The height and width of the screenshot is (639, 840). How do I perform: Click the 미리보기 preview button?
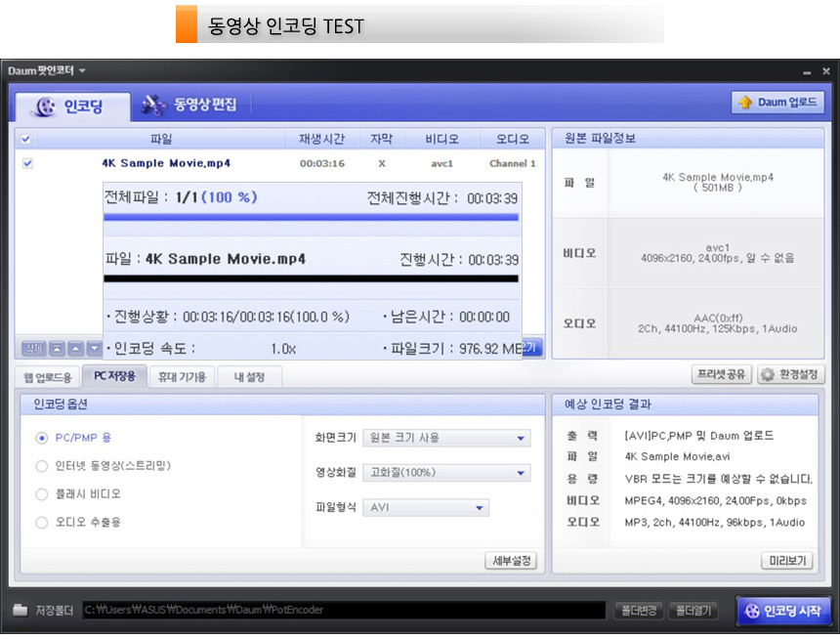pos(787,561)
